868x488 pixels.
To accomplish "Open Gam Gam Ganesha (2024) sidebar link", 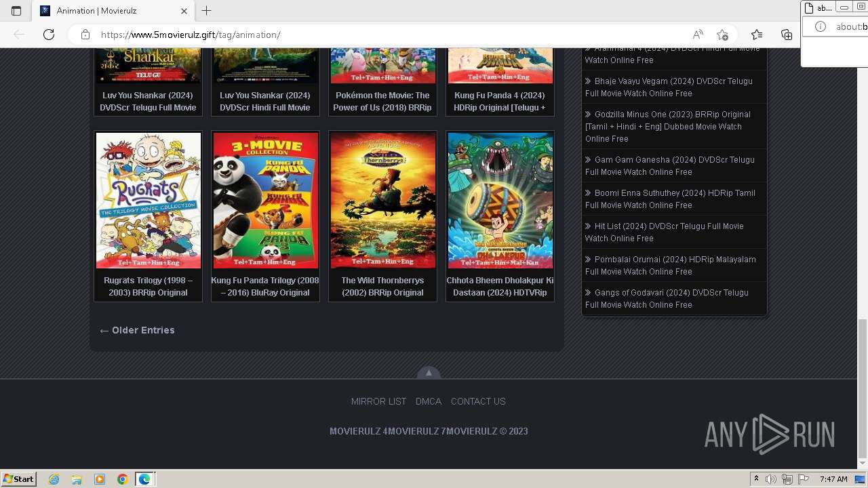I will tap(669, 165).
